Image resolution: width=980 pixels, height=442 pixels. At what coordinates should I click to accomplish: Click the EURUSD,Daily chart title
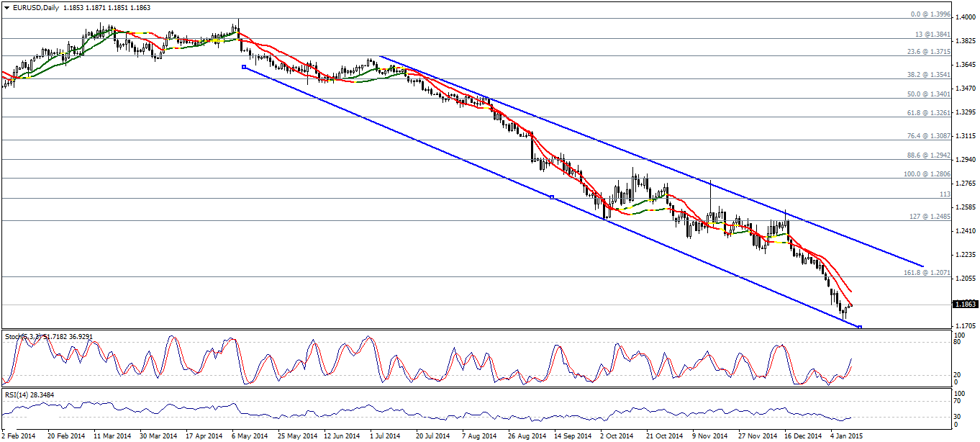pos(35,7)
